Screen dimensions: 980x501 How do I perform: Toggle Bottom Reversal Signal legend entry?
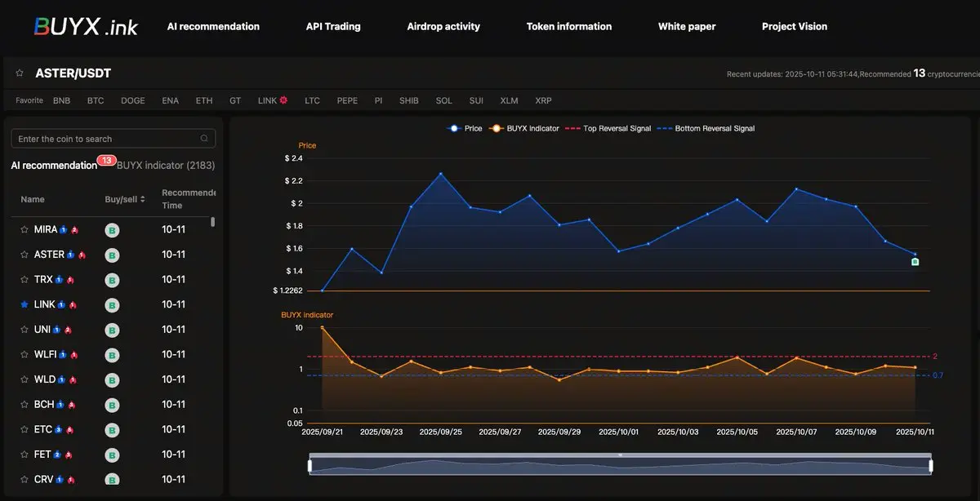click(706, 128)
